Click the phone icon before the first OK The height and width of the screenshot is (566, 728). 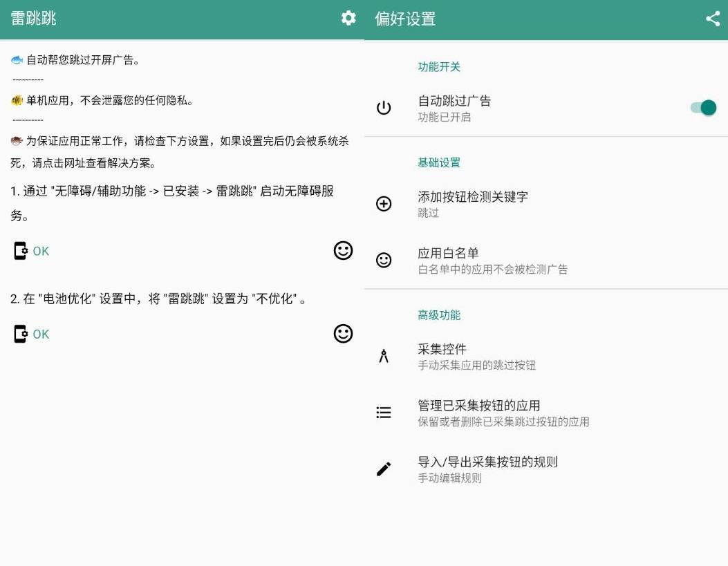pos(20,250)
